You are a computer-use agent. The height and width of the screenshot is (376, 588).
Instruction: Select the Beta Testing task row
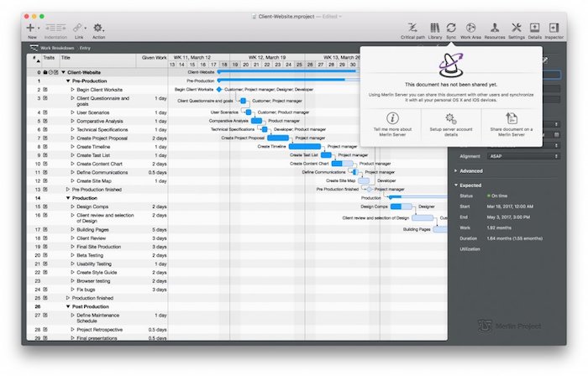97,255
